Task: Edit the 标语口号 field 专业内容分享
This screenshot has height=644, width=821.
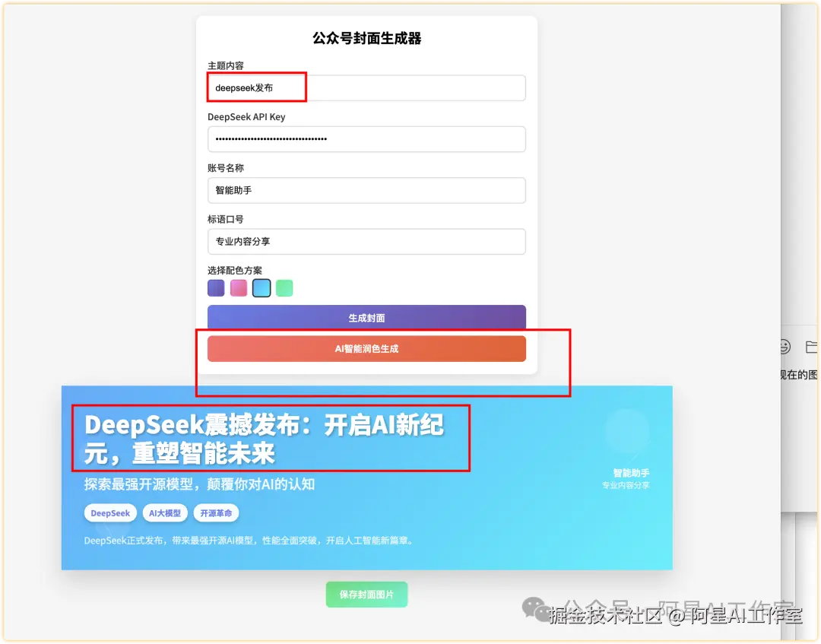Action: [x=366, y=242]
